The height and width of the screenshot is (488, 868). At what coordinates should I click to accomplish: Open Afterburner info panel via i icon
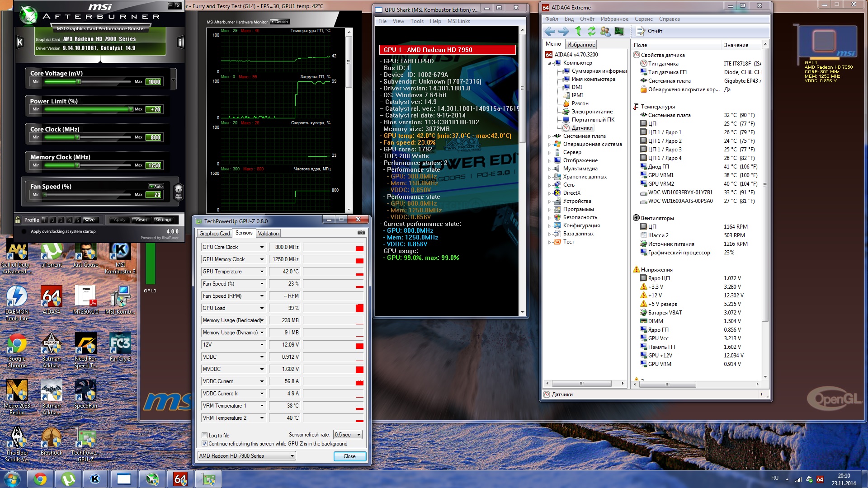point(180,42)
